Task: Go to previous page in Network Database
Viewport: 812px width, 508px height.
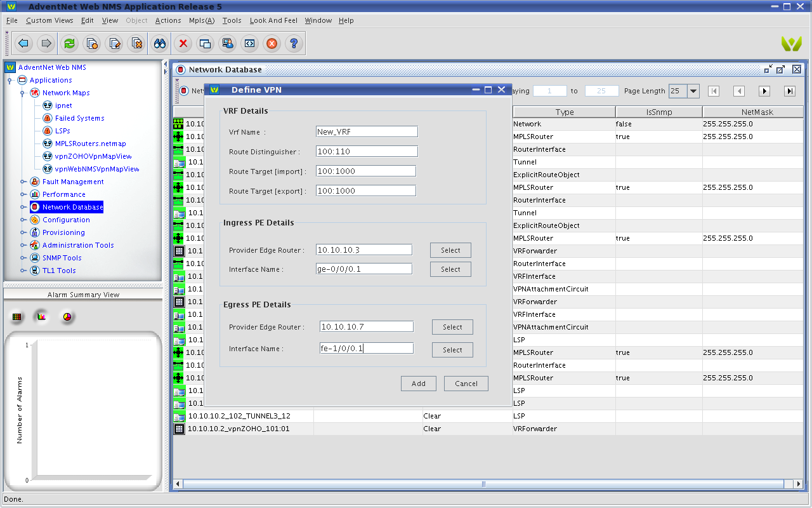Action: (x=739, y=91)
